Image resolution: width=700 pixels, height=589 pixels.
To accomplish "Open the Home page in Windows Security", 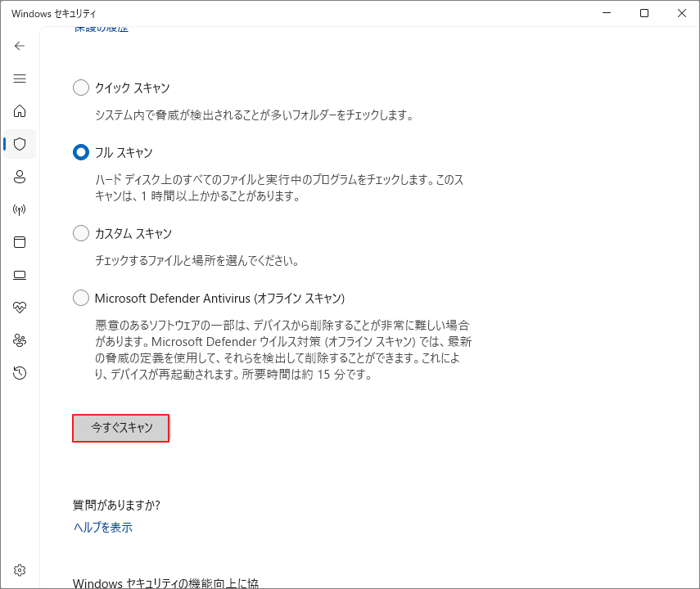I will coord(20,111).
